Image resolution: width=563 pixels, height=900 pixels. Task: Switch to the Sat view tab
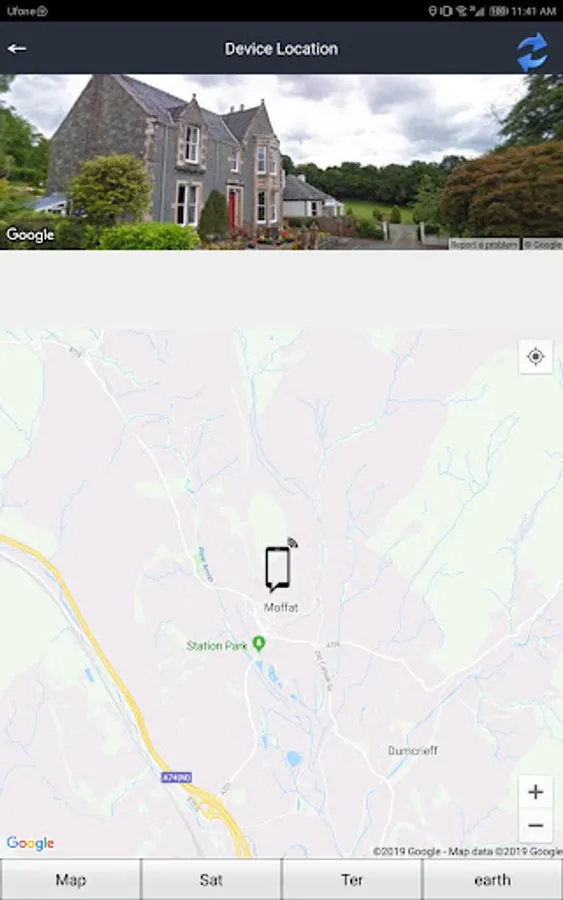(211, 879)
